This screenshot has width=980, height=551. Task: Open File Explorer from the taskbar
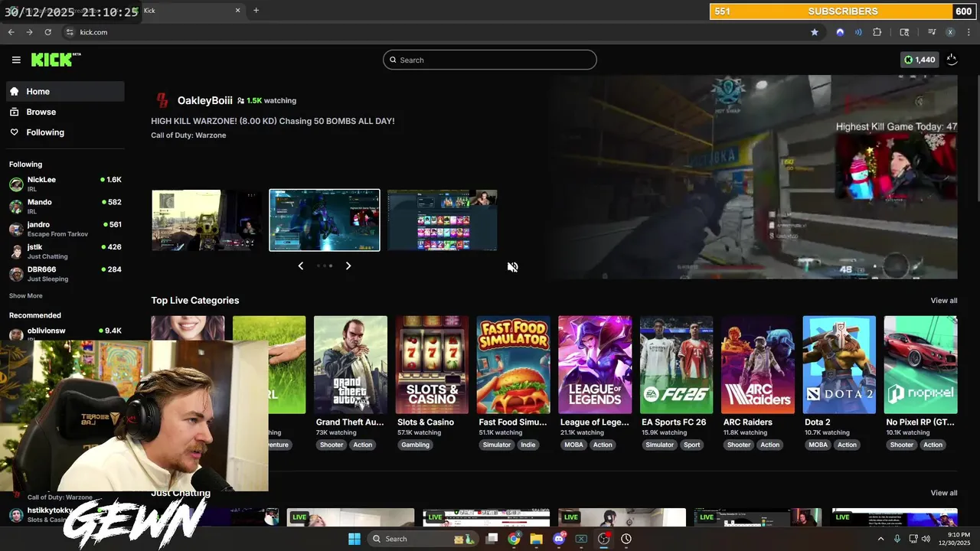(536, 539)
